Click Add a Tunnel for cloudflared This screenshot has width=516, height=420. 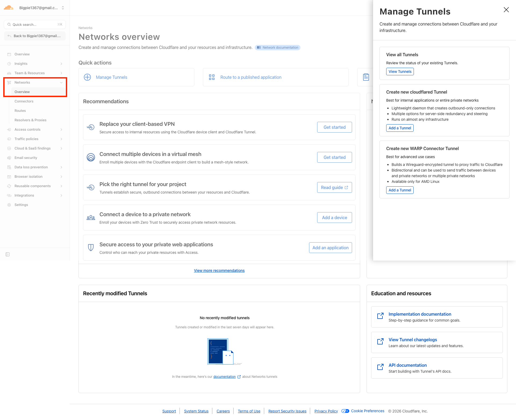click(x=400, y=128)
